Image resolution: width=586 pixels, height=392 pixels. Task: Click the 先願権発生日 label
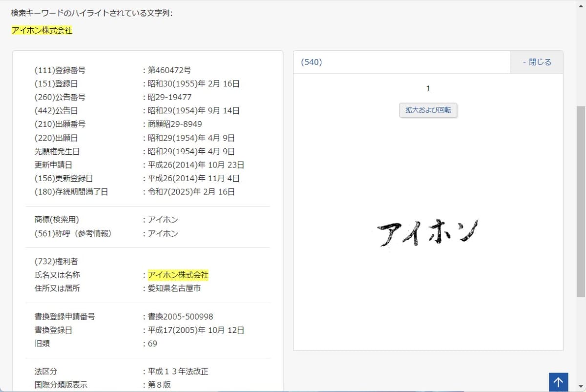(57, 151)
